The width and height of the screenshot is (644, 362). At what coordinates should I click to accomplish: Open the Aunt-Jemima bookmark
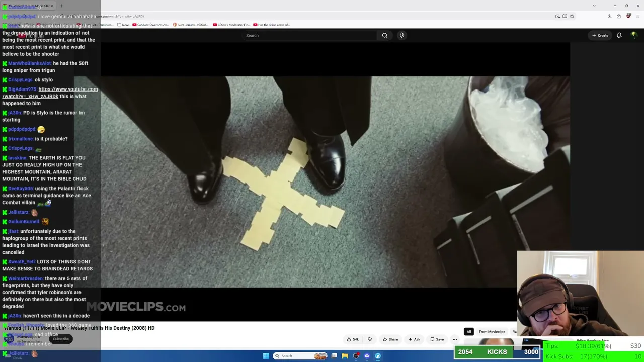(191, 25)
